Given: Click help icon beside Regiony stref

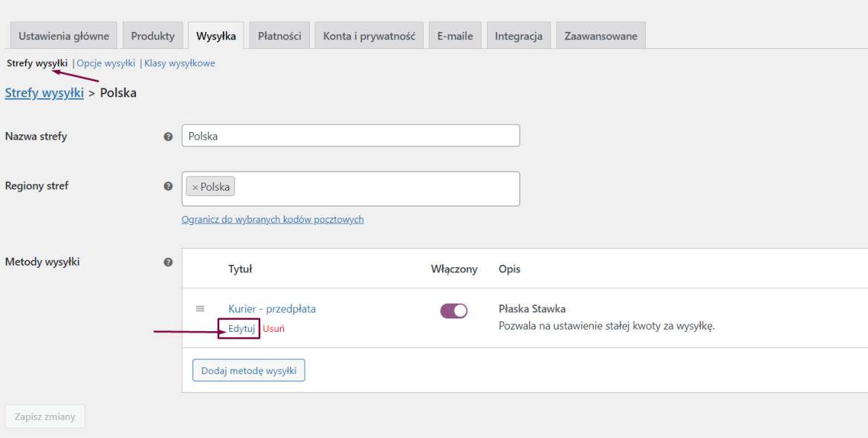Looking at the screenshot, I should 168,186.
